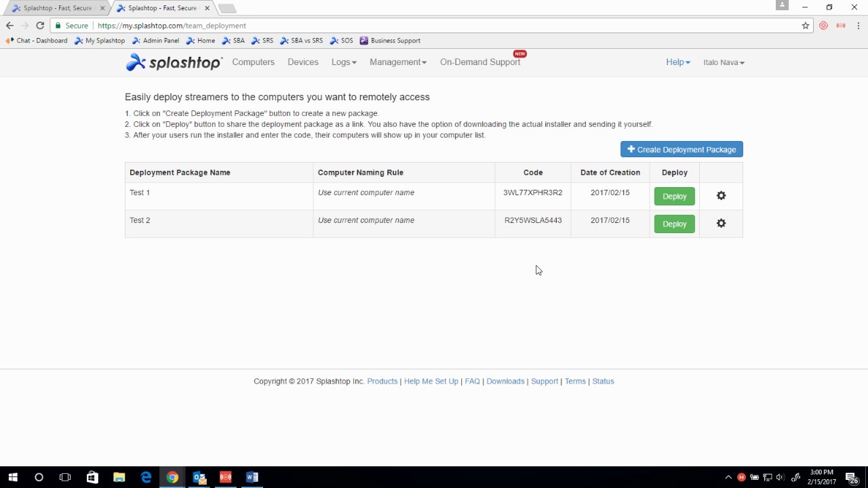The width and height of the screenshot is (868, 488).
Task: Open the Home bookmark
Action: 201,41
